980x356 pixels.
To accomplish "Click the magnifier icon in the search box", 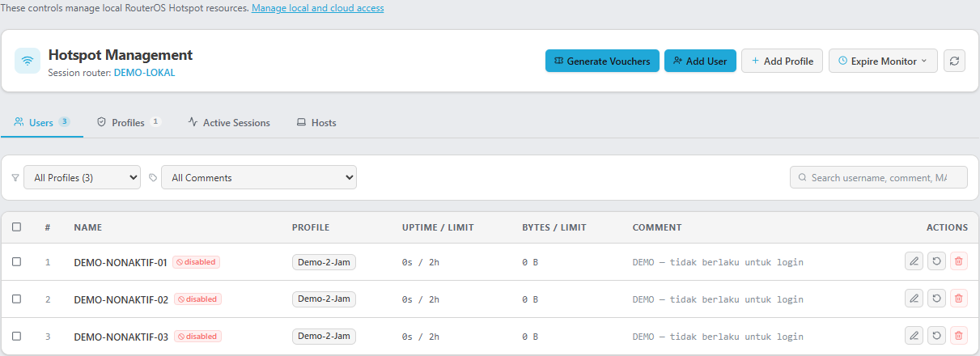I will [802, 177].
